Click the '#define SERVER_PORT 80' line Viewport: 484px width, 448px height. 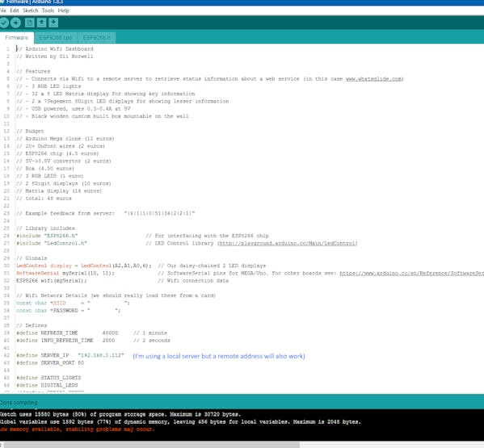(x=50, y=363)
